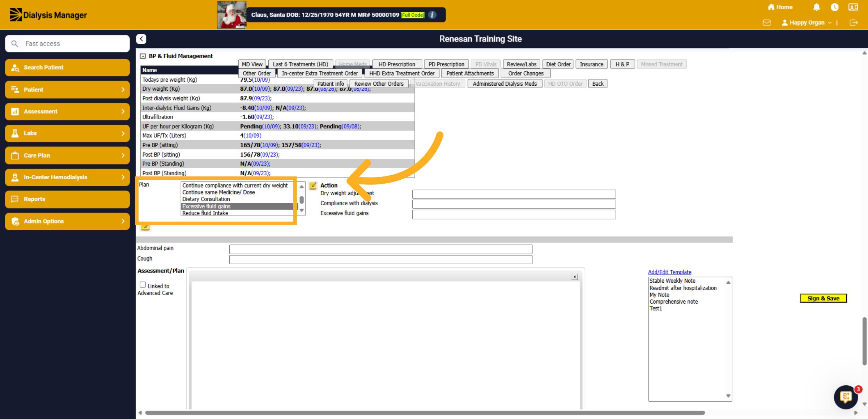The height and width of the screenshot is (419, 868).
Task: Click the Full Code status badge
Action: [413, 15]
